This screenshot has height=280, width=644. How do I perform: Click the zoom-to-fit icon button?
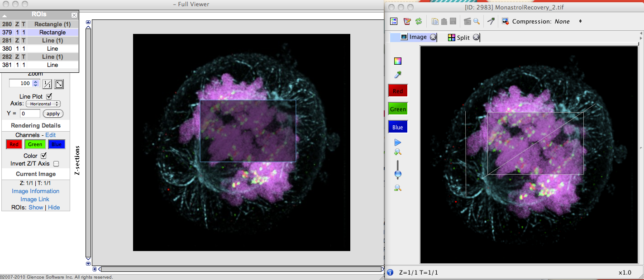click(59, 84)
